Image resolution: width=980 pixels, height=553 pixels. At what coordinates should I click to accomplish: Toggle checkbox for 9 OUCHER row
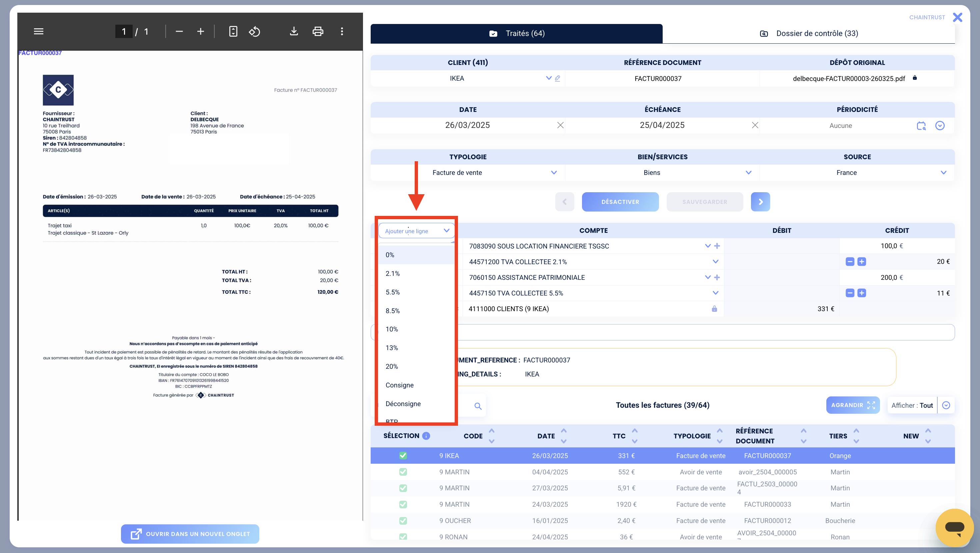coord(403,521)
